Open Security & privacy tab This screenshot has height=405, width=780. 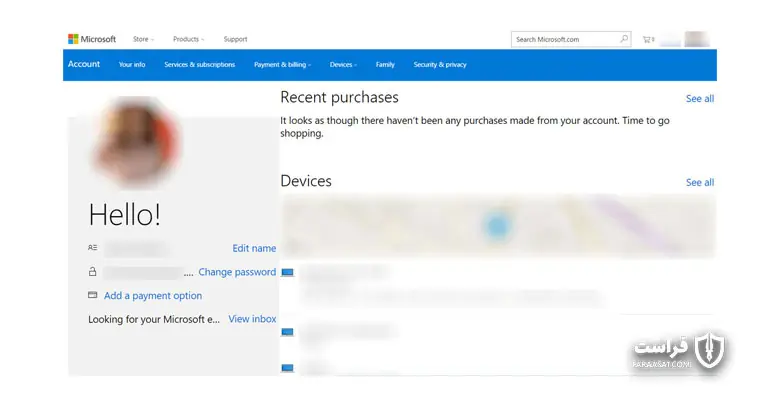point(440,65)
